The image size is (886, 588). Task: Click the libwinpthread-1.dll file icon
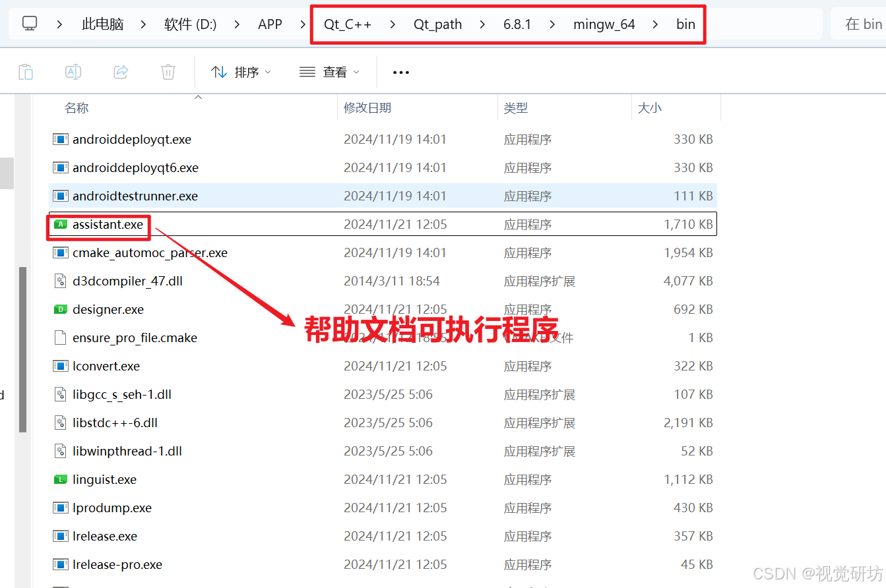click(x=61, y=451)
